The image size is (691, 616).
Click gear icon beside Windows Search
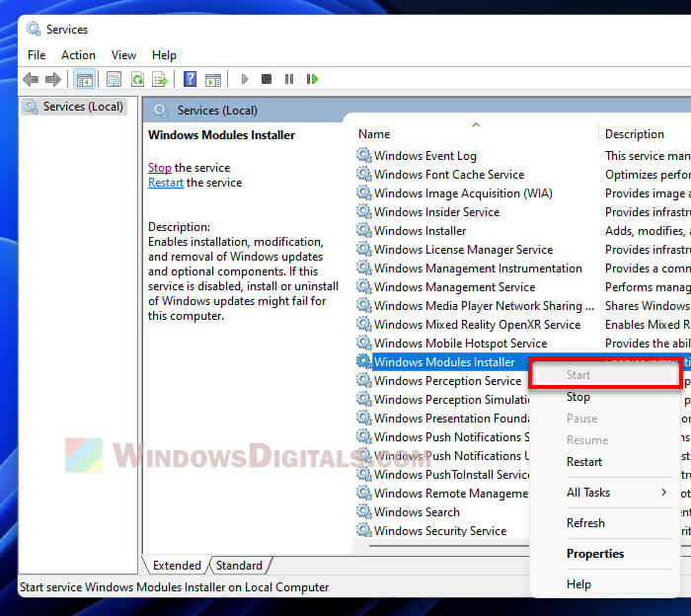coord(364,511)
